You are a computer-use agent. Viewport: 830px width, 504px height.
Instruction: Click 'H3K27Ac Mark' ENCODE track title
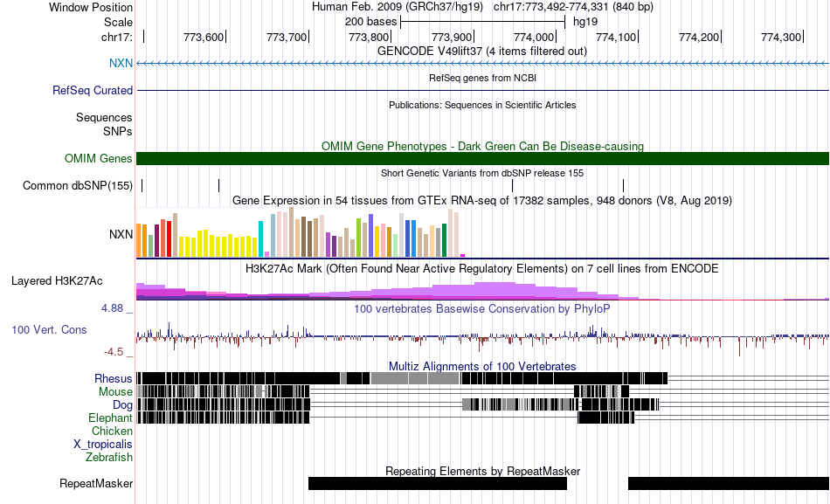[x=482, y=268]
